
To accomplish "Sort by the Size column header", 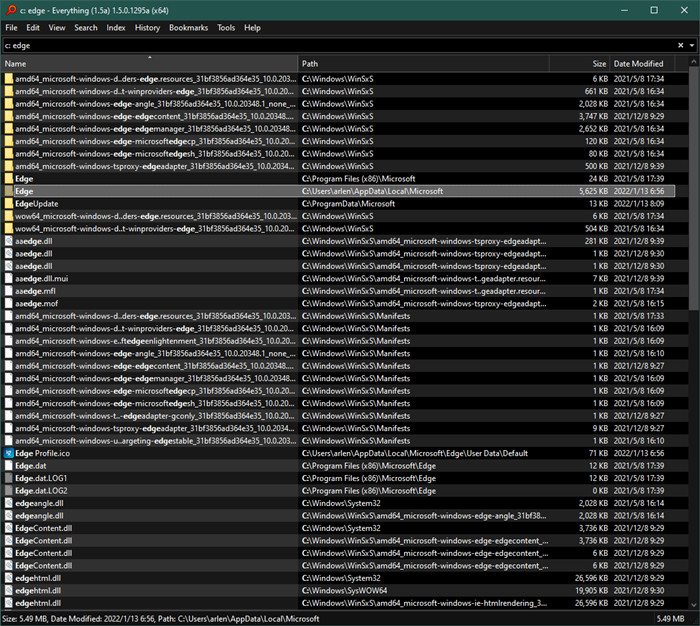I will [x=579, y=64].
